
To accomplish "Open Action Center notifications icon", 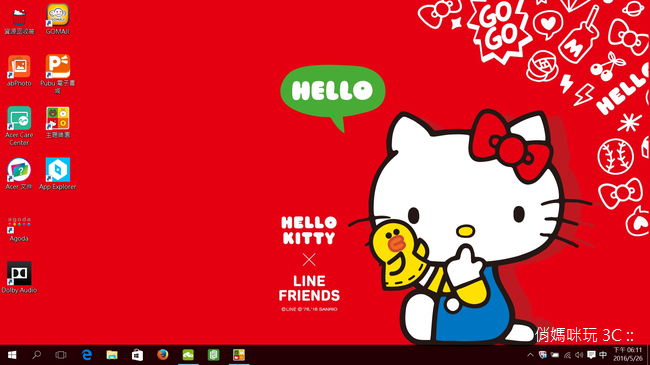I will [591, 355].
